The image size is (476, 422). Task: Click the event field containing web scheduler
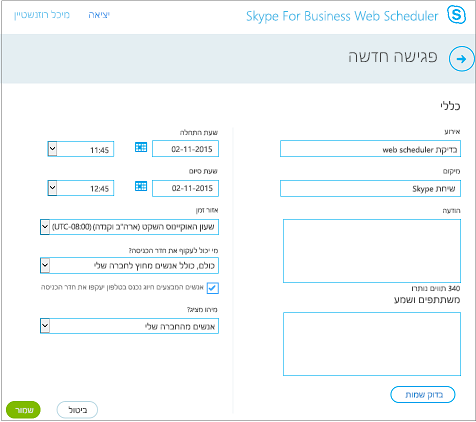click(x=370, y=149)
